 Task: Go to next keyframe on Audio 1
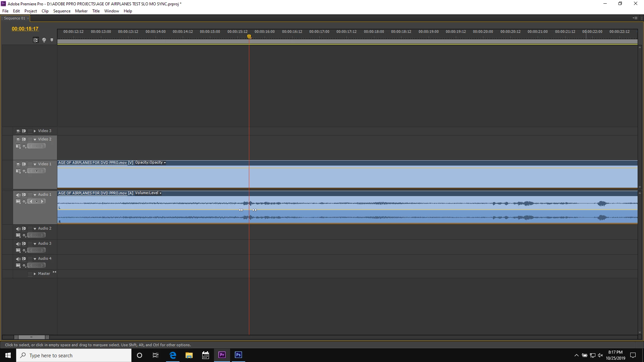(42, 201)
